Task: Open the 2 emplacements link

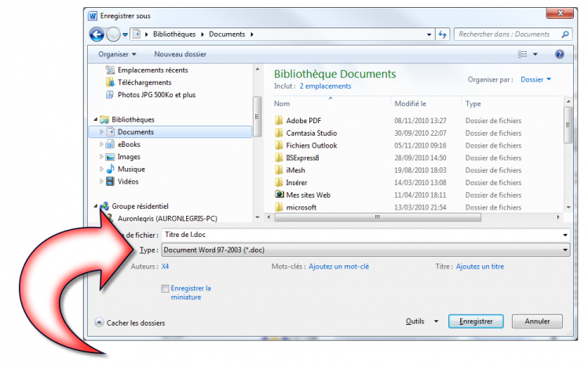Action: point(325,86)
